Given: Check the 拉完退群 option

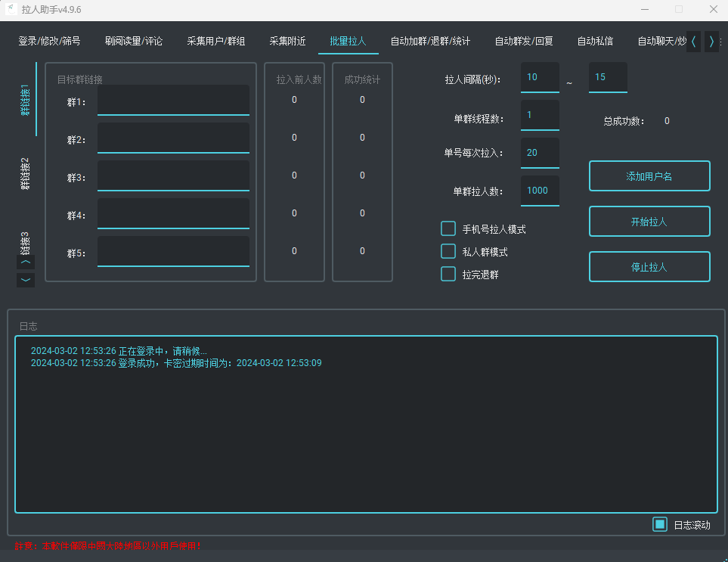Looking at the screenshot, I should [448, 275].
